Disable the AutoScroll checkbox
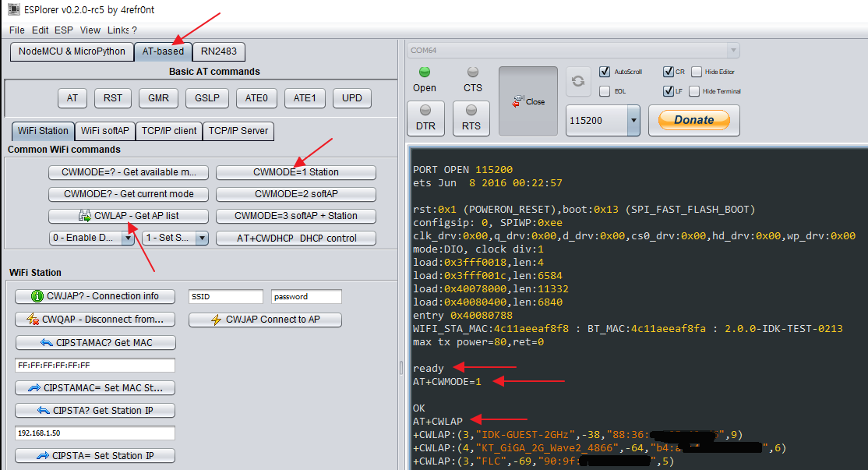 pos(605,72)
